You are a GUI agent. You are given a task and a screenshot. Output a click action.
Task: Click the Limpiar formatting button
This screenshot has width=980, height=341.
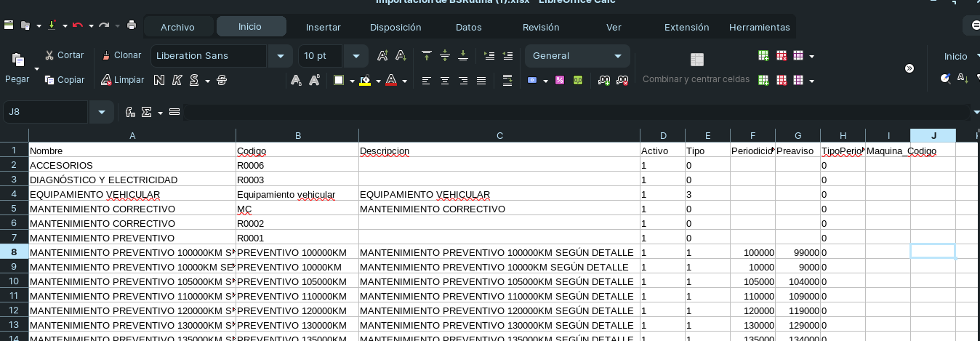pos(122,80)
